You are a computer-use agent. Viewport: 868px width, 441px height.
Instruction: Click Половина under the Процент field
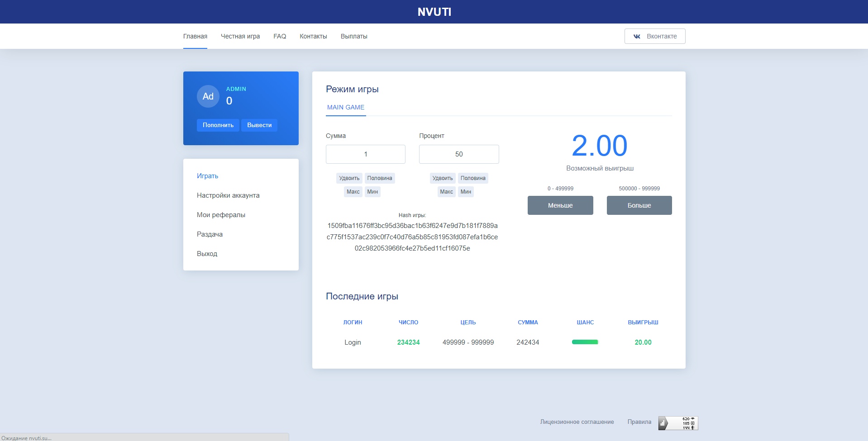tap(473, 178)
